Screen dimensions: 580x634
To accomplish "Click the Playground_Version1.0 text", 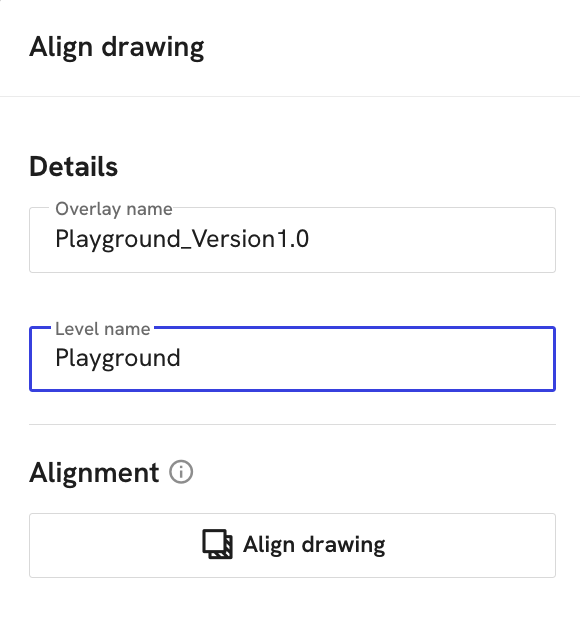I will click(x=182, y=239).
